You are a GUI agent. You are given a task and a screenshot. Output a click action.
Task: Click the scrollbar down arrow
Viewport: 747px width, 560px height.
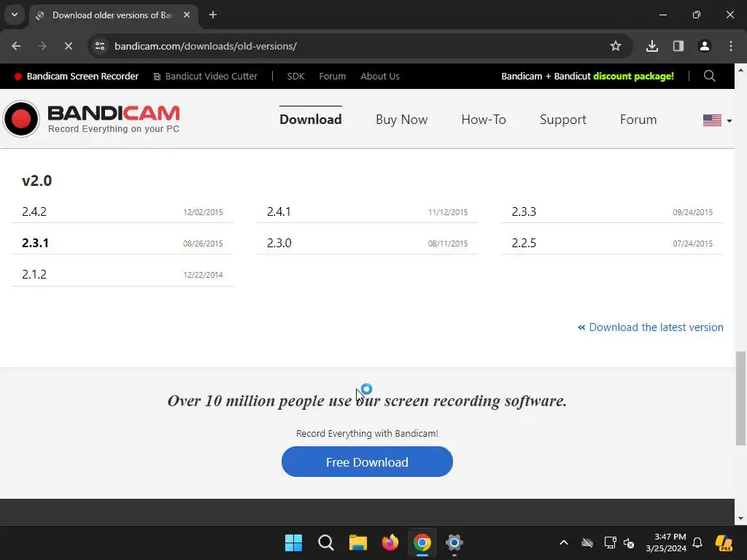tap(740, 518)
